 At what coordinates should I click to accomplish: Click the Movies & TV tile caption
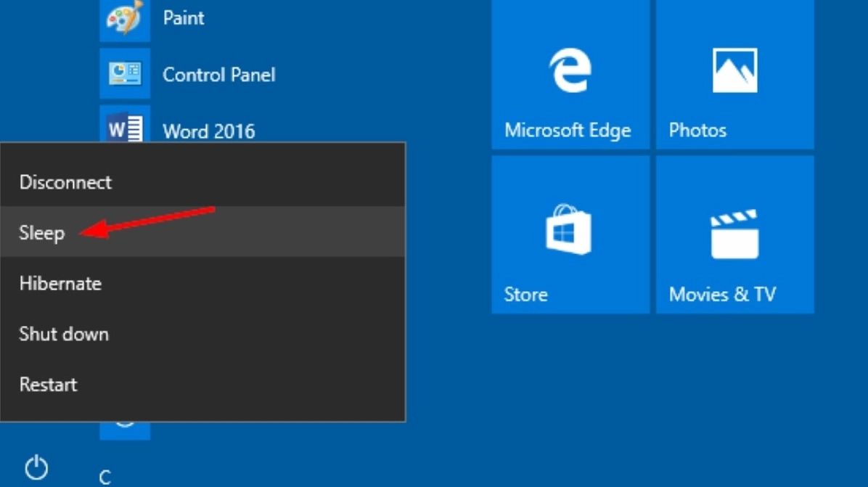722,295
